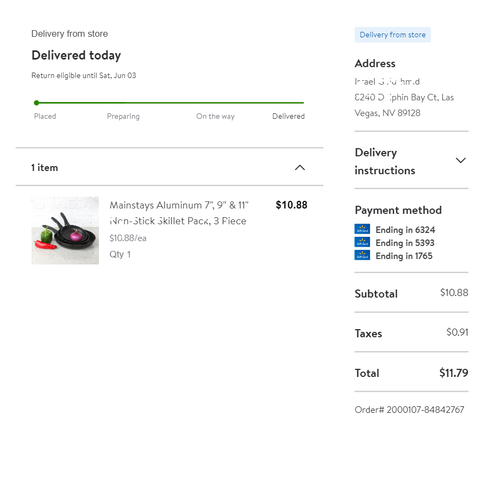Click the Return eligible until Sat, Jun 03 text
This screenshot has width=500, height=486.
84,75
